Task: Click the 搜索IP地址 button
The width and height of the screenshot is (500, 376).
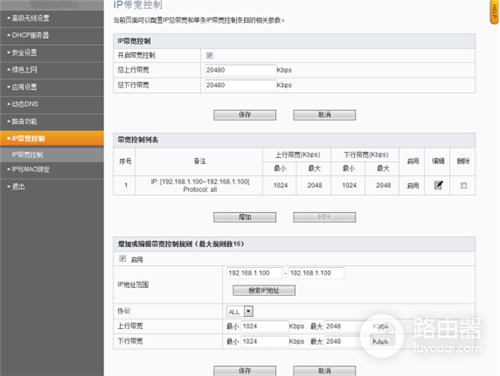Action: 264,290
